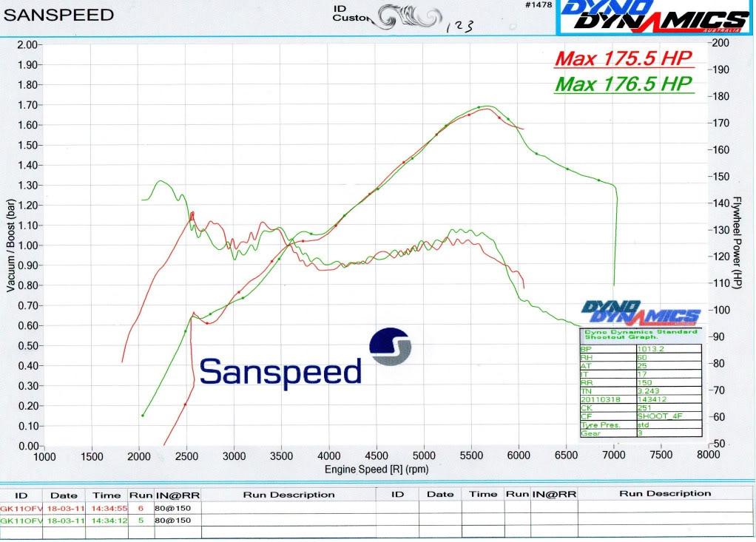The image size is (756, 542).
Task: Click the 200 tick on the power axis
Action: tap(720, 43)
